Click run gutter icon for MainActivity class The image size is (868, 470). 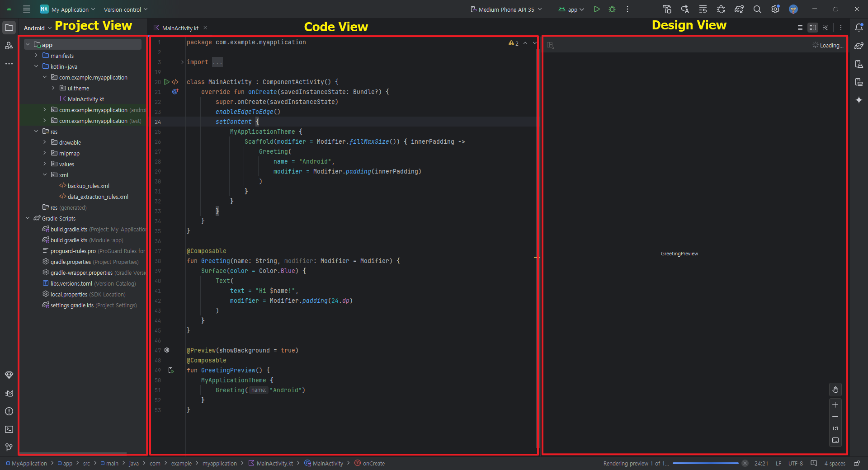point(167,82)
